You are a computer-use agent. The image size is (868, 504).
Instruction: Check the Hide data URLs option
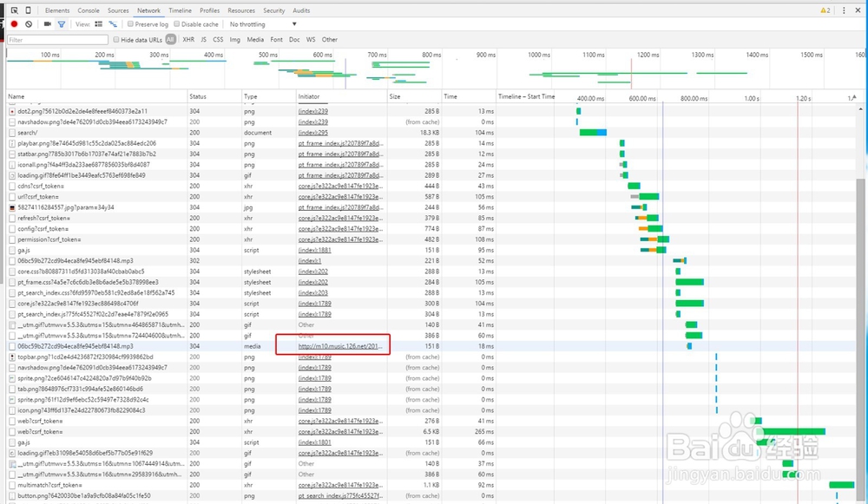pyautogui.click(x=116, y=40)
